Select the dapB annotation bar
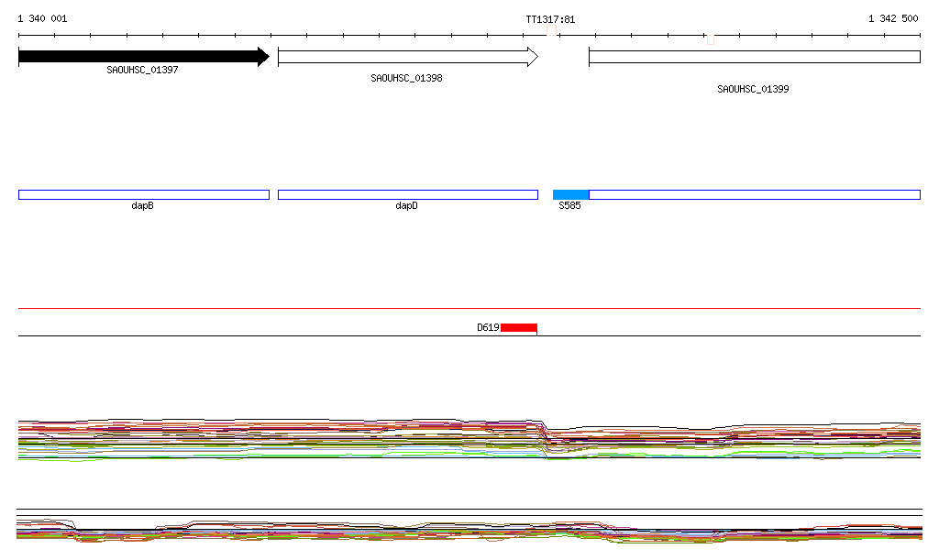 click(143, 194)
